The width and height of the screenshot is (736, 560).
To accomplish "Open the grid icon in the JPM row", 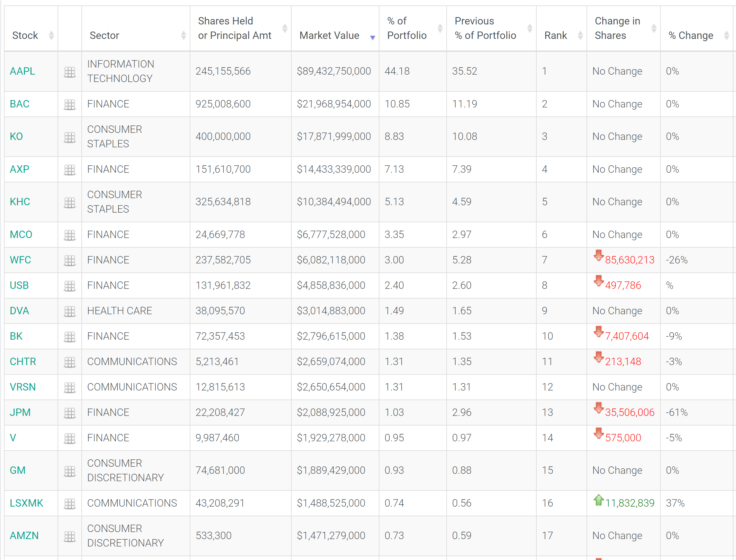I will point(70,413).
